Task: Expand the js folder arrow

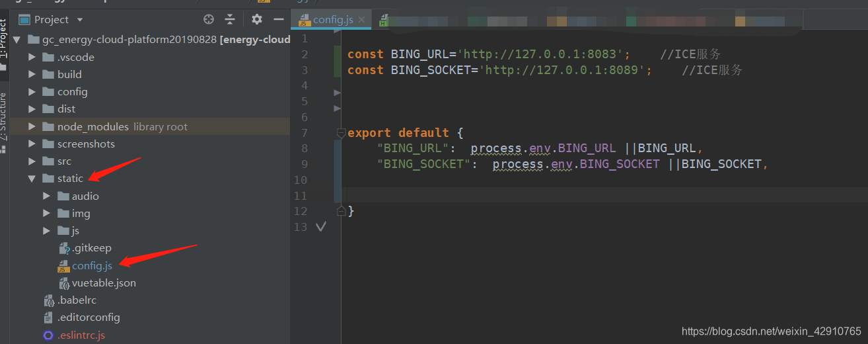Action: tap(46, 231)
